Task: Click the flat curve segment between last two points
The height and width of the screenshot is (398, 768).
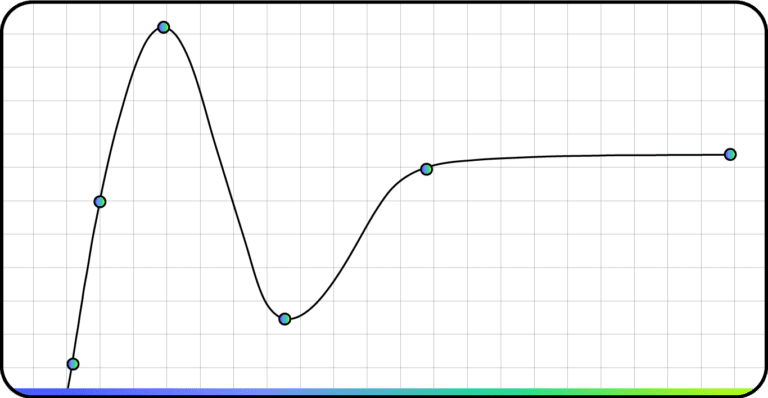Action: (x=578, y=156)
